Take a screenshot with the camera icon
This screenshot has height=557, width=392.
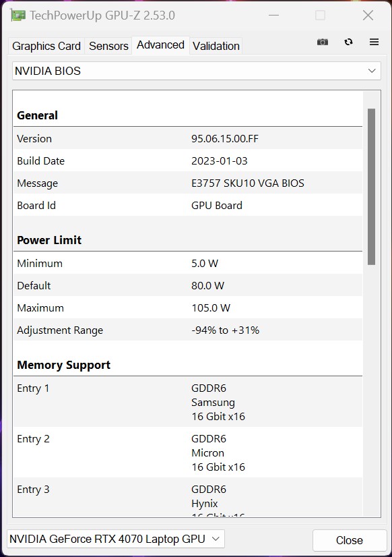click(323, 42)
